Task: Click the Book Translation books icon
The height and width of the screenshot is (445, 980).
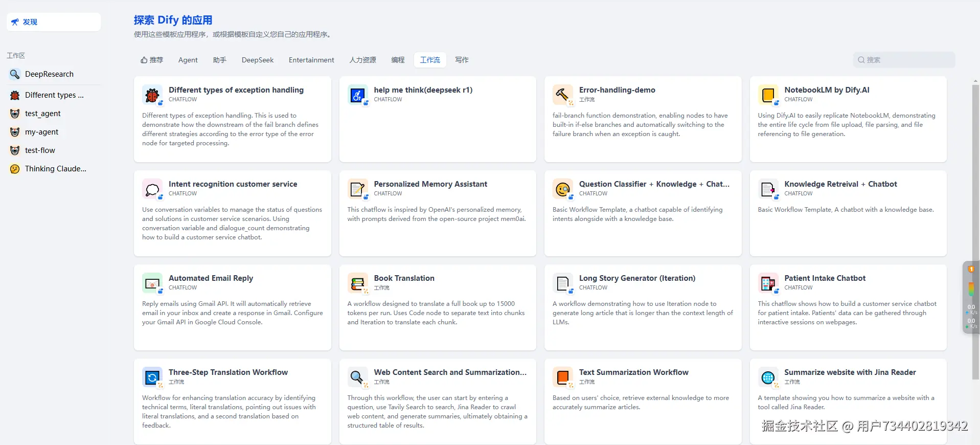Action: point(357,283)
